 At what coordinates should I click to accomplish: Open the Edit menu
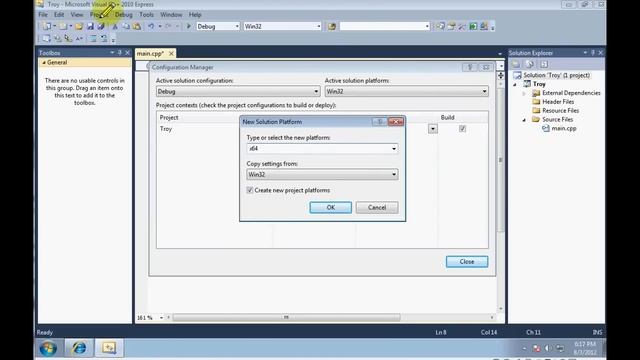(x=59, y=15)
